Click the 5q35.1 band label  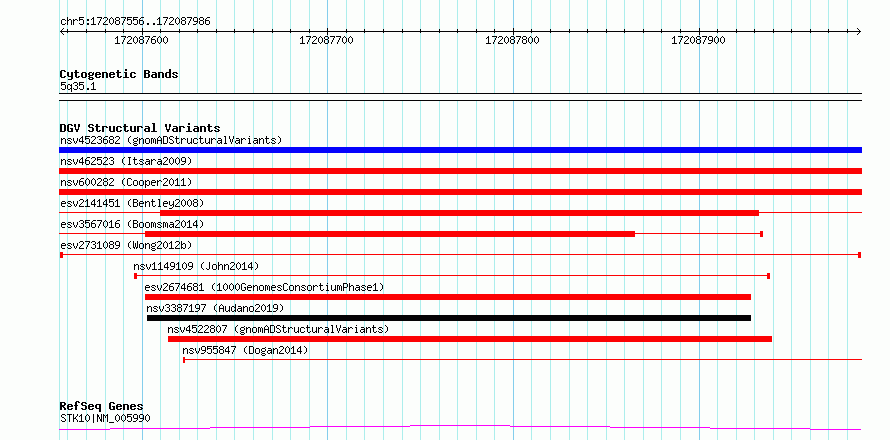[x=78, y=87]
